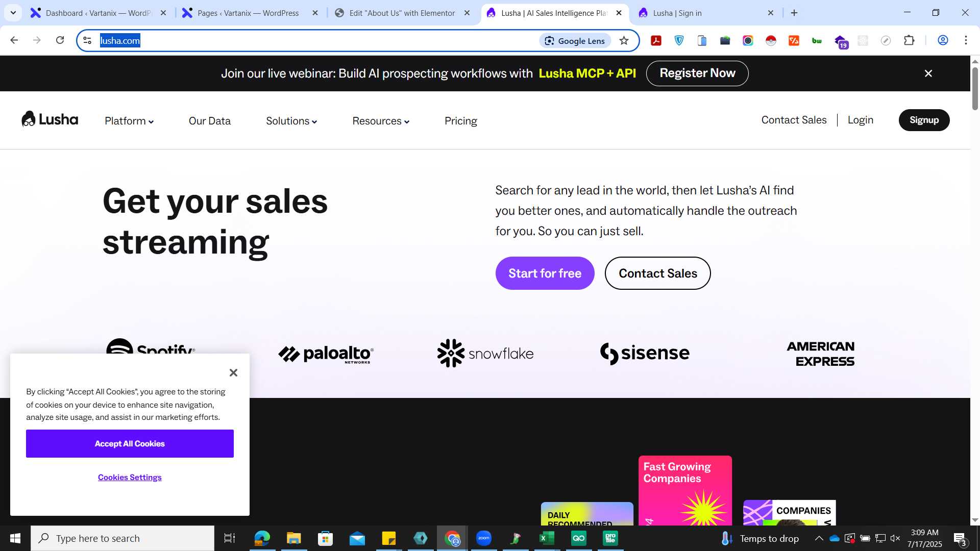Image resolution: width=980 pixels, height=551 pixels.
Task: Open the Adobe Acrobat extension icon
Action: [656, 41]
